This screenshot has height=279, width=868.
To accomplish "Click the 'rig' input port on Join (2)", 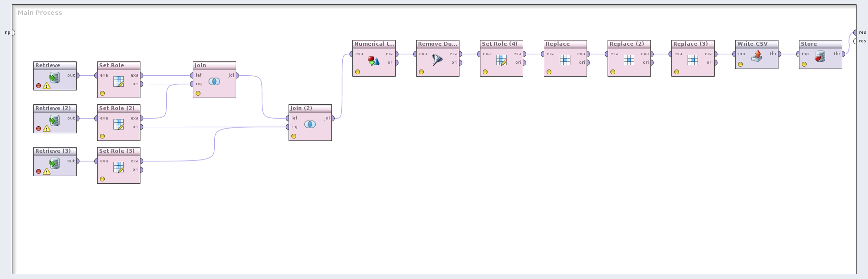I will [x=288, y=127].
